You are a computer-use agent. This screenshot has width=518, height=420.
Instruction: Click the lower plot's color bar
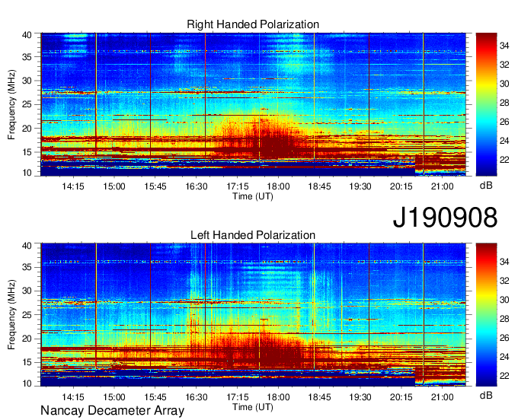pos(486,315)
